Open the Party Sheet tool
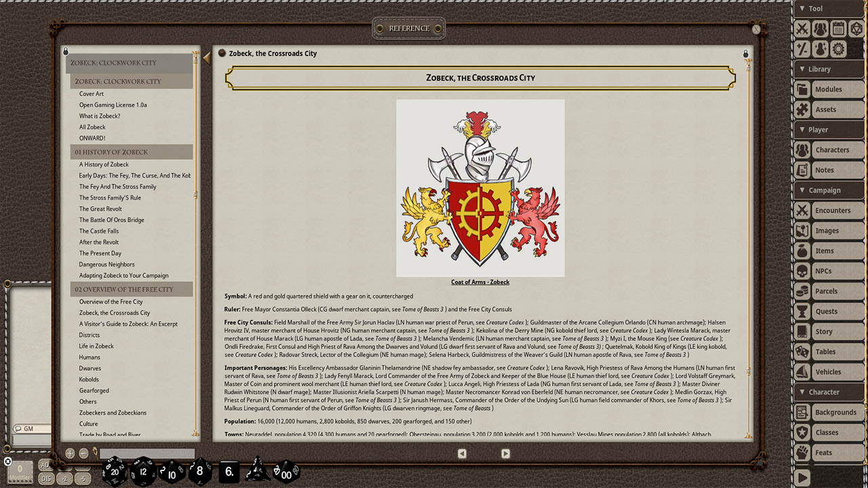Viewport: 868px width, 488px height. point(821,28)
